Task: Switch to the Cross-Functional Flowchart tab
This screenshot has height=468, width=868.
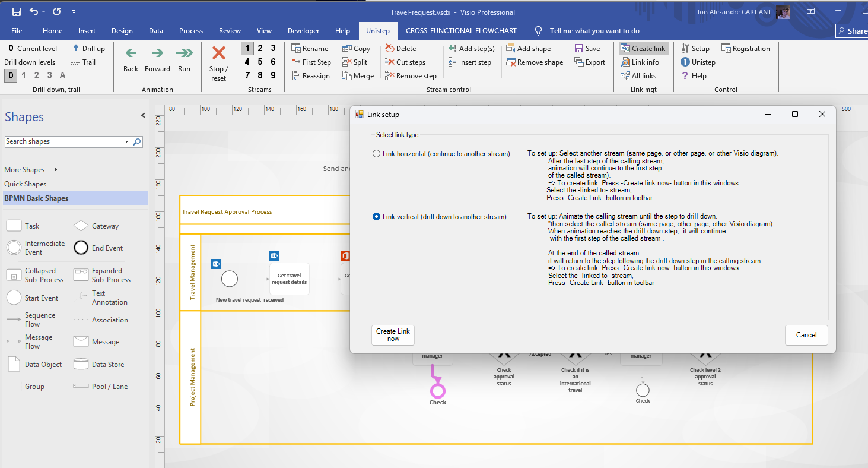Action: tap(461, 31)
